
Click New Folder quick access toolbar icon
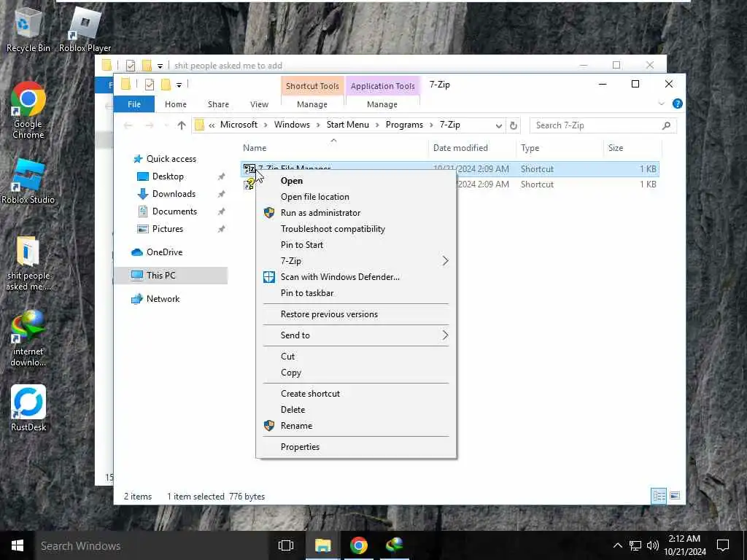166,85
